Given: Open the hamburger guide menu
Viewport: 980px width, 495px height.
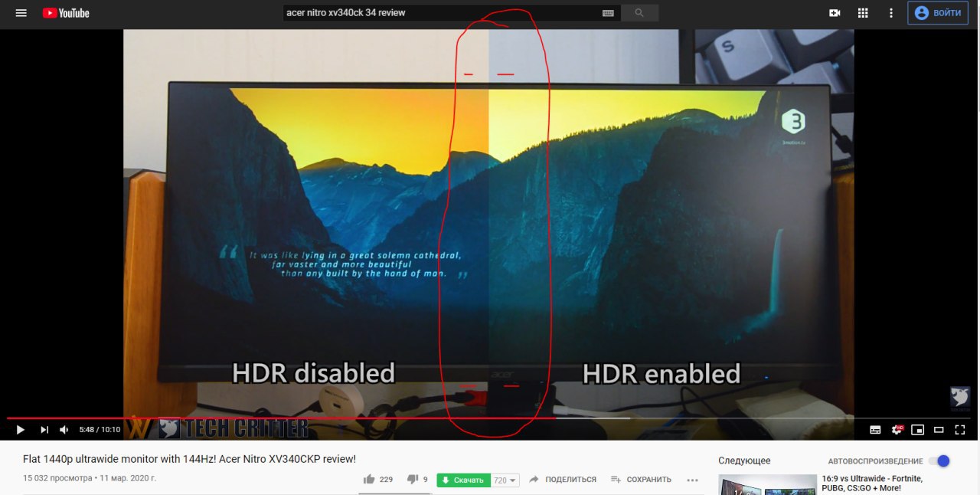Looking at the screenshot, I should tap(21, 13).
